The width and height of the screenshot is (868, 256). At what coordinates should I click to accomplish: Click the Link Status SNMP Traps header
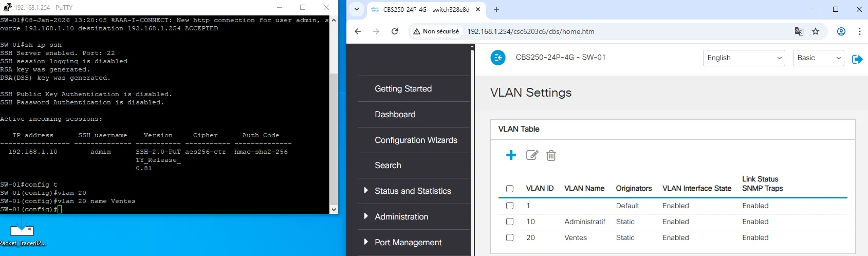click(763, 184)
